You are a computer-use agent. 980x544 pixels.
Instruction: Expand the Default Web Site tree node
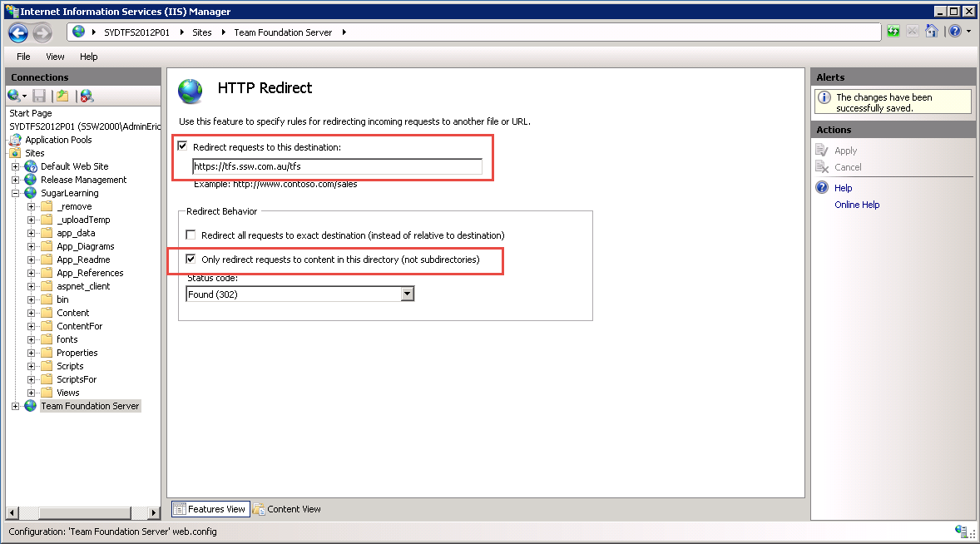pos(15,166)
